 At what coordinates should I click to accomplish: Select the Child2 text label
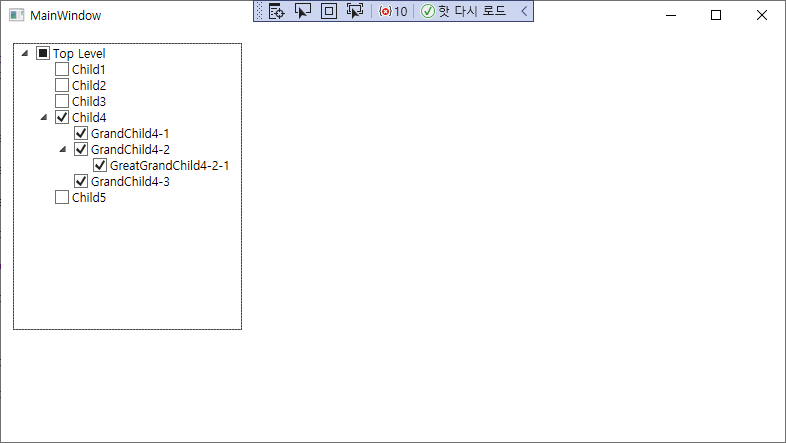(89, 85)
